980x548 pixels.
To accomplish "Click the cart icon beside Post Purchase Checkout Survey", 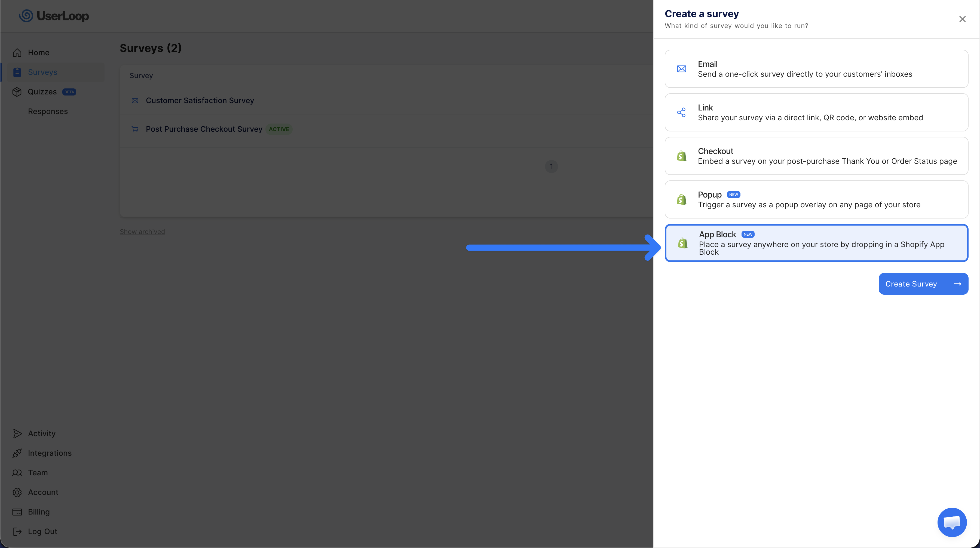I will coord(135,129).
